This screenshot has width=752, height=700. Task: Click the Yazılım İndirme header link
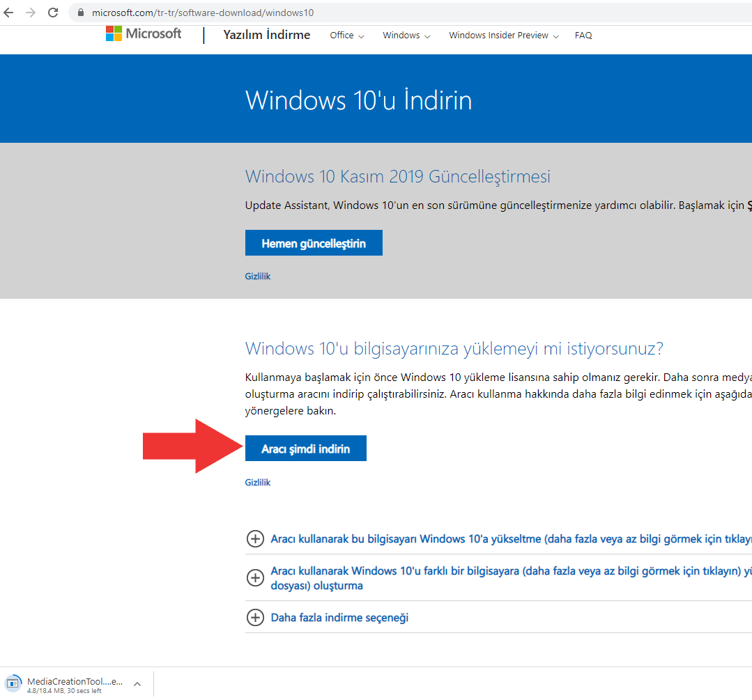coord(266,35)
